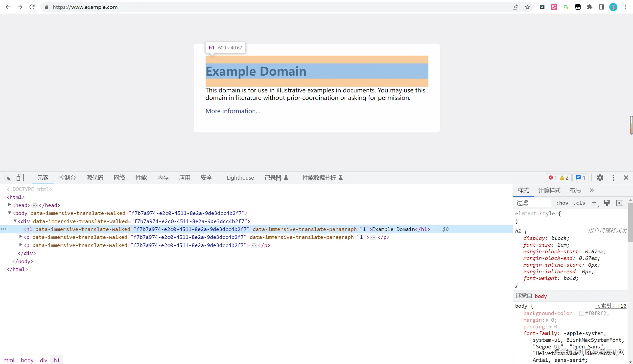Toggle the .cls class editor

579,203
